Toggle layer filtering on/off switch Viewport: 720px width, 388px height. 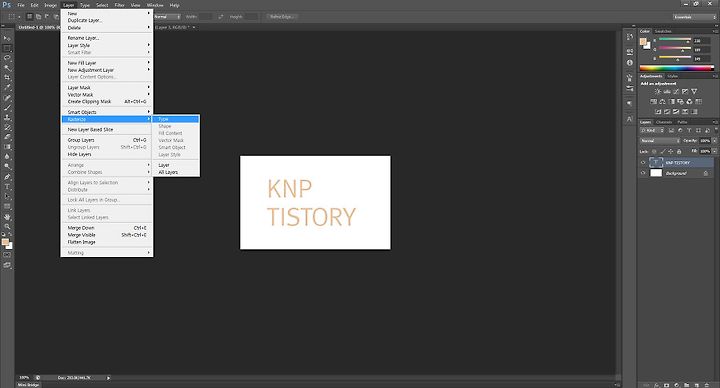pyautogui.click(x=715, y=130)
